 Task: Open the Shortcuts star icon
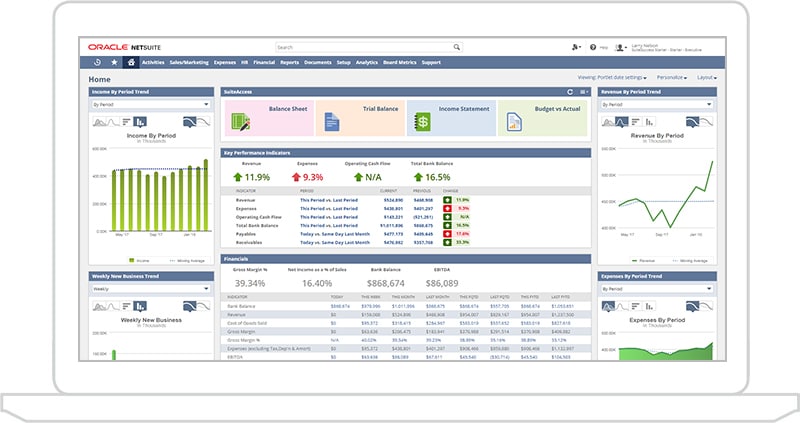click(x=114, y=62)
